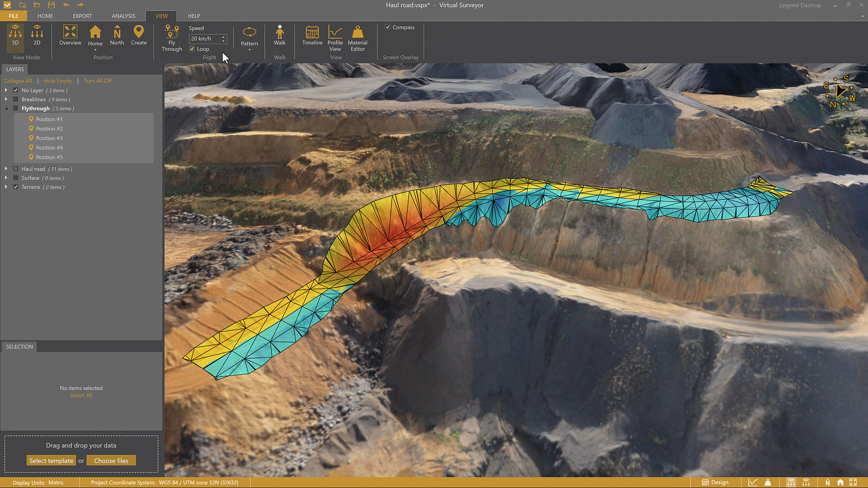Image resolution: width=868 pixels, height=488 pixels.
Task: Switch to 2D view mode
Action: [37, 35]
